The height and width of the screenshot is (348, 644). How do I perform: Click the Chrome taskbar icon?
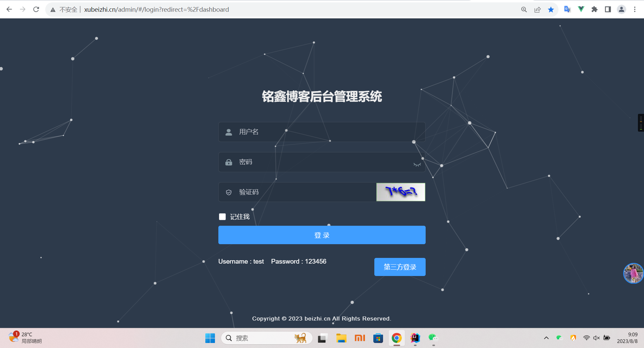tap(396, 338)
